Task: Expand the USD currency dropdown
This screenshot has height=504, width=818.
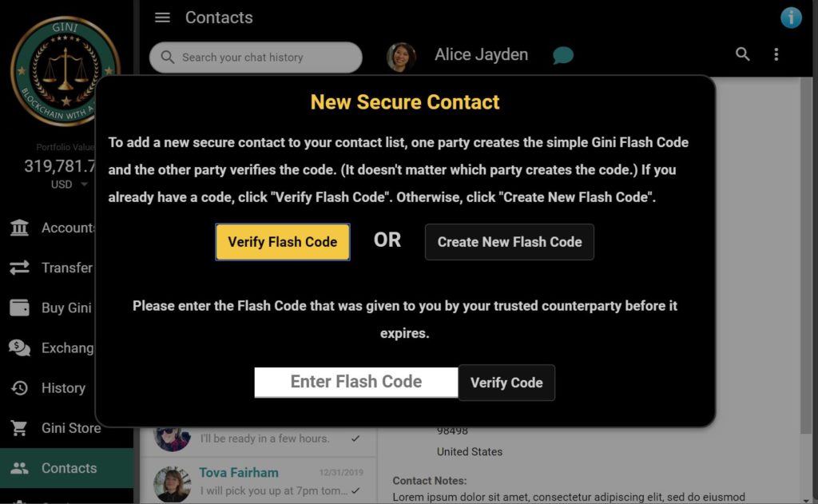Action: [x=84, y=185]
